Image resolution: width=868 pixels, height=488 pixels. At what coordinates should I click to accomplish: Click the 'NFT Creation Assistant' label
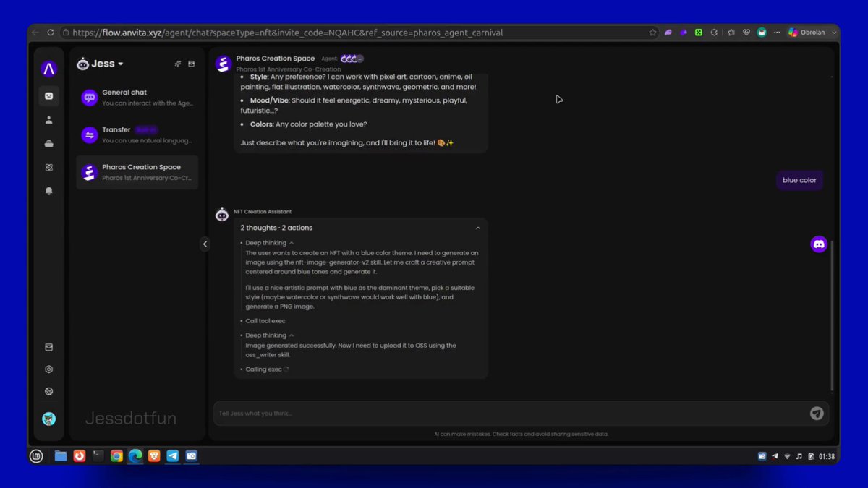[263, 212]
